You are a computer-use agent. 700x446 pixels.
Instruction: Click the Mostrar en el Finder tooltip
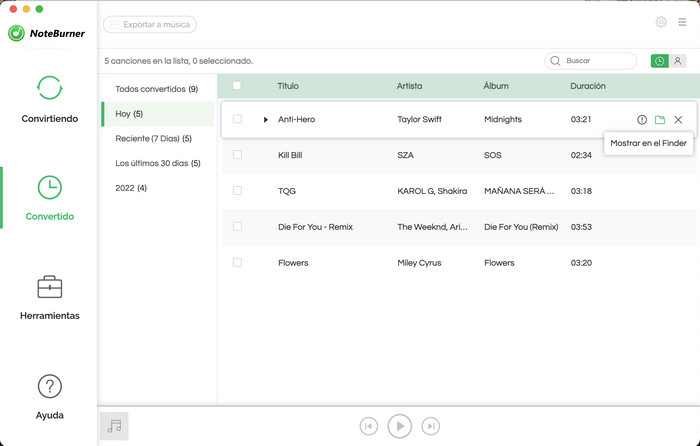coord(648,143)
